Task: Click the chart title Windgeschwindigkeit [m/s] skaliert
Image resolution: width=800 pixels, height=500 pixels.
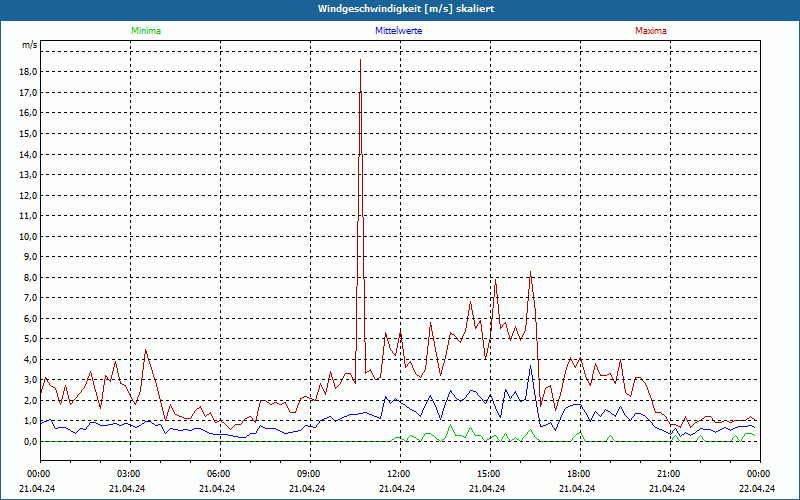Action: point(406,9)
